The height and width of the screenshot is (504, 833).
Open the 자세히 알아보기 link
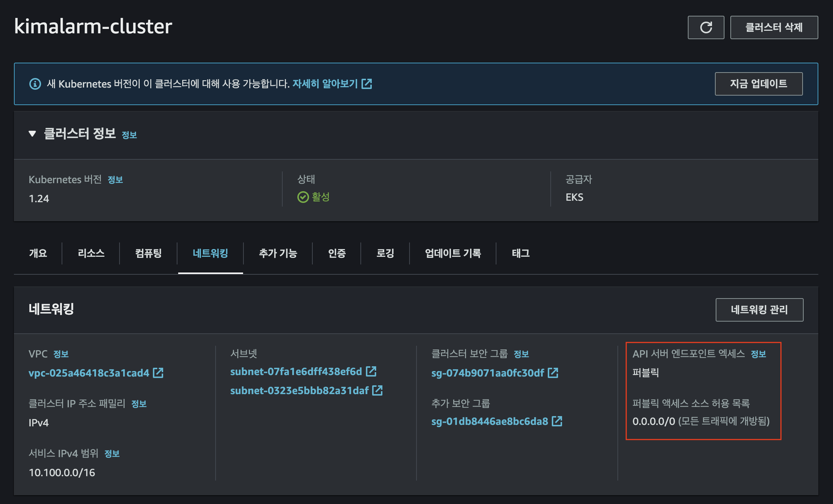(x=325, y=84)
